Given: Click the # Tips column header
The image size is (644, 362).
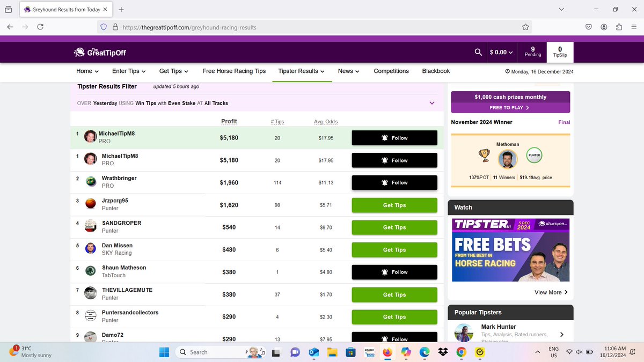Looking at the screenshot, I should [x=277, y=122].
